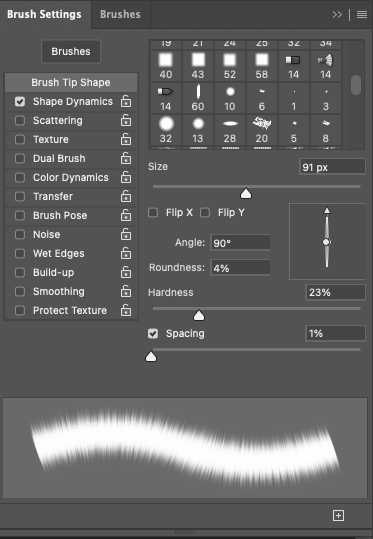Select the size 5 brush preset
Image resolution: width=373 pixels, height=539 pixels.
294,130
